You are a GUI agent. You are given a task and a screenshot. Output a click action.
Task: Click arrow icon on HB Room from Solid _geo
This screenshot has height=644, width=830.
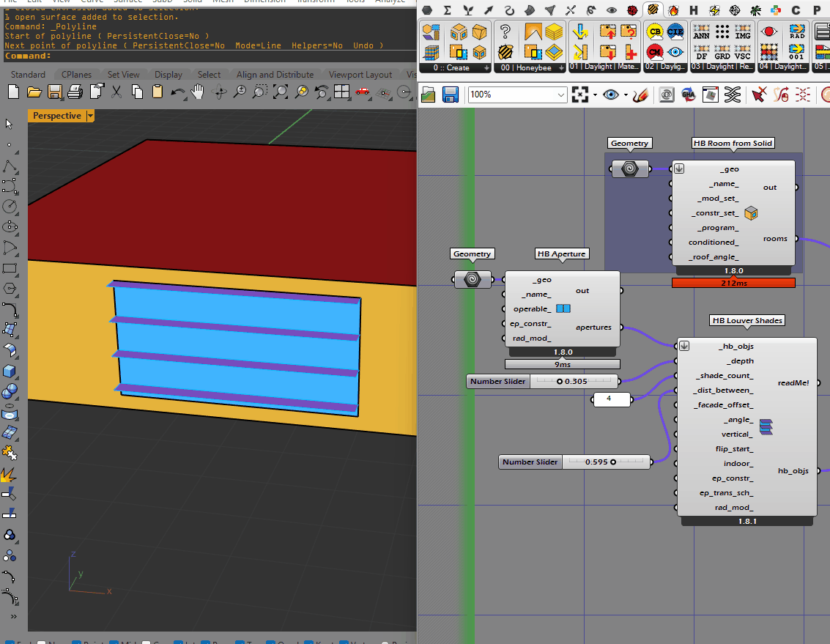pyautogui.click(x=679, y=169)
